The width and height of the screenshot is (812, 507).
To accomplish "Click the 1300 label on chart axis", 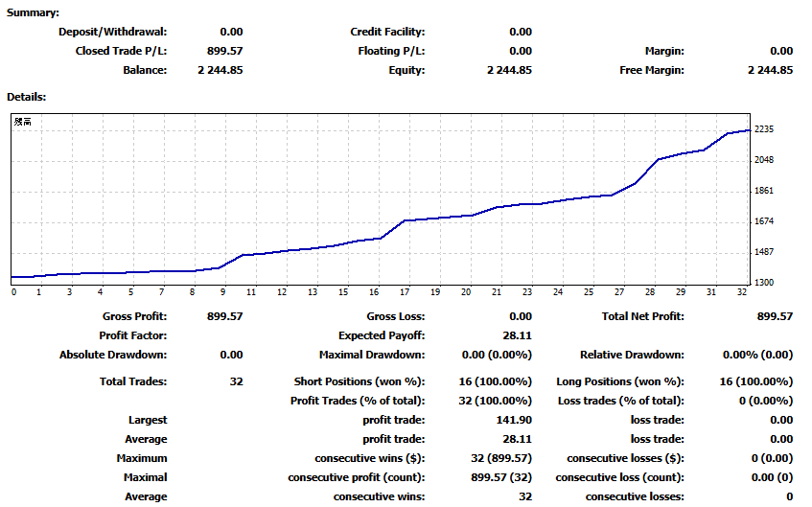I will (x=764, y=282).
